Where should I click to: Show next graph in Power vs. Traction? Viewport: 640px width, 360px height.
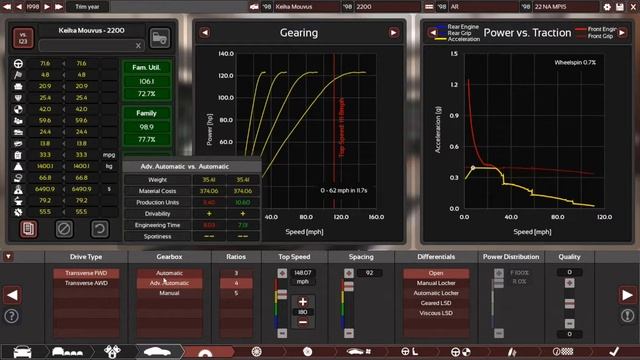pyautogui.click(x=622, y=33)
